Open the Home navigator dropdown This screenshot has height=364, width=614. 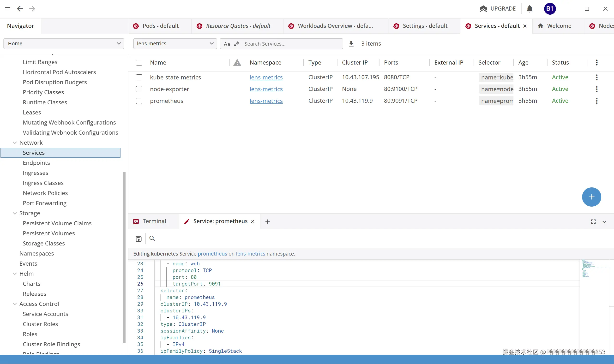pos(64,44)
